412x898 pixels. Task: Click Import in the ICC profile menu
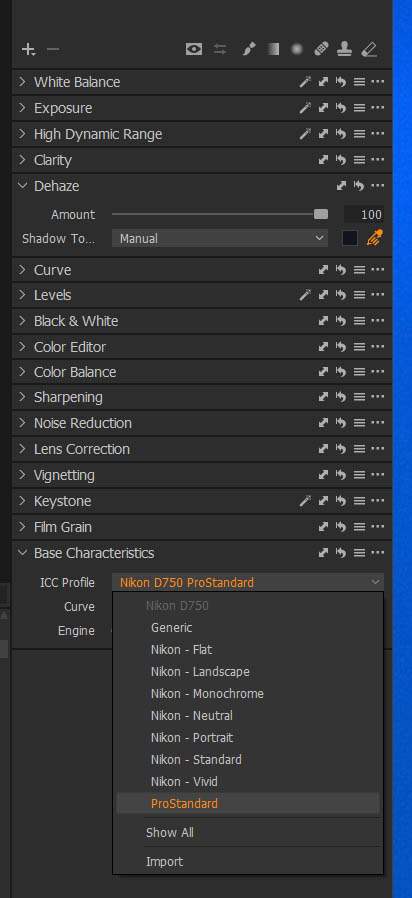pos(164,861)
